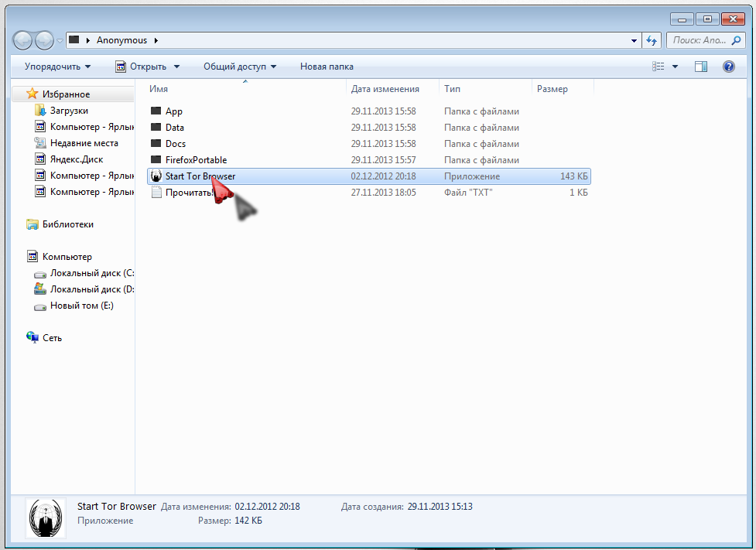
Task: Open Локальный диск (D:)
Action: (x=92, y=289)
